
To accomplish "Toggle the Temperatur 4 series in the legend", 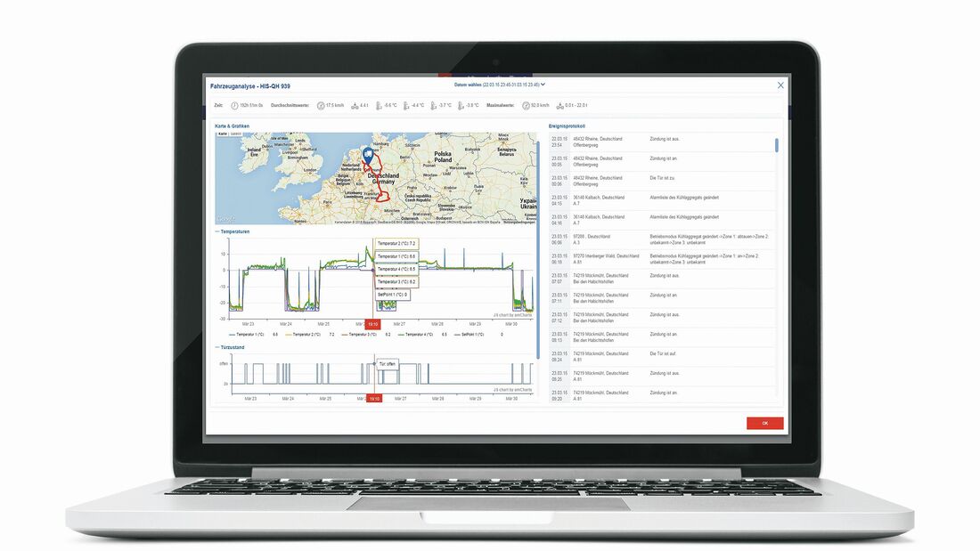I will tap(416, 335).
